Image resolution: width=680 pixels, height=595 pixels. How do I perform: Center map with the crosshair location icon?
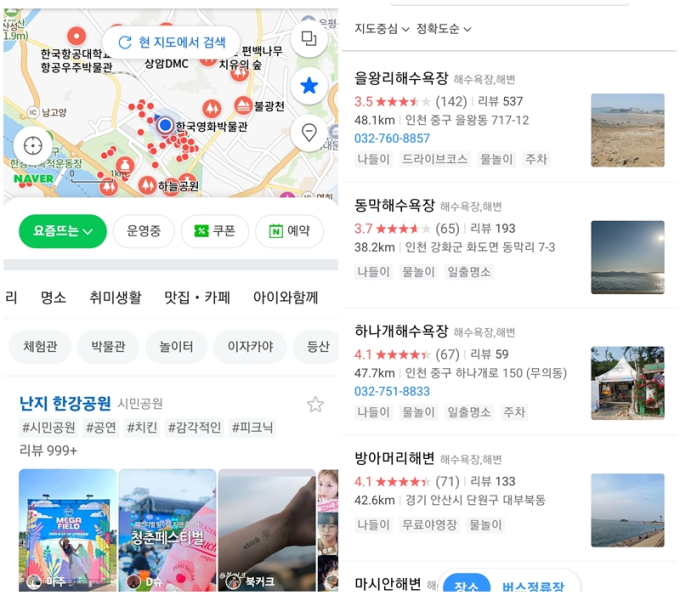coord(33,146)
